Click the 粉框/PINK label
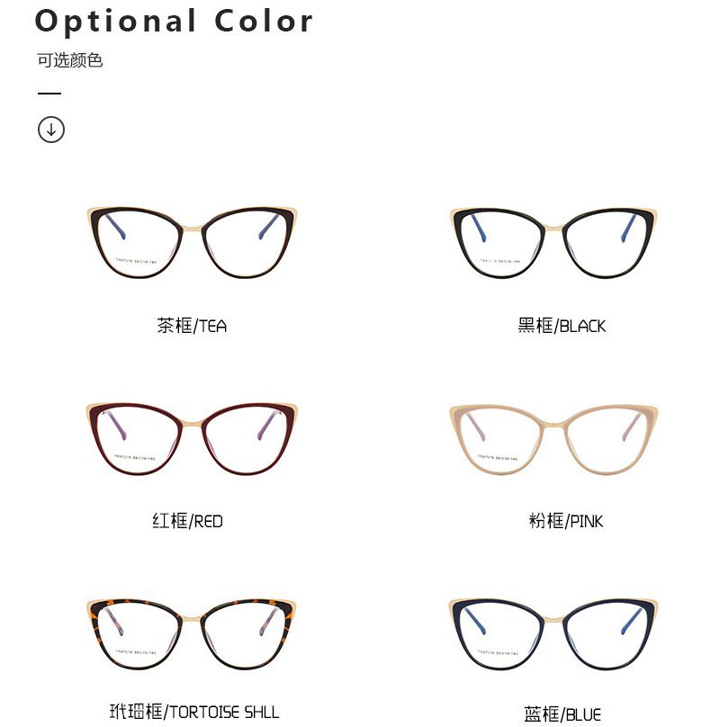Image resolution: width=728 pixels, height=727 pixels. coord(566,521)
